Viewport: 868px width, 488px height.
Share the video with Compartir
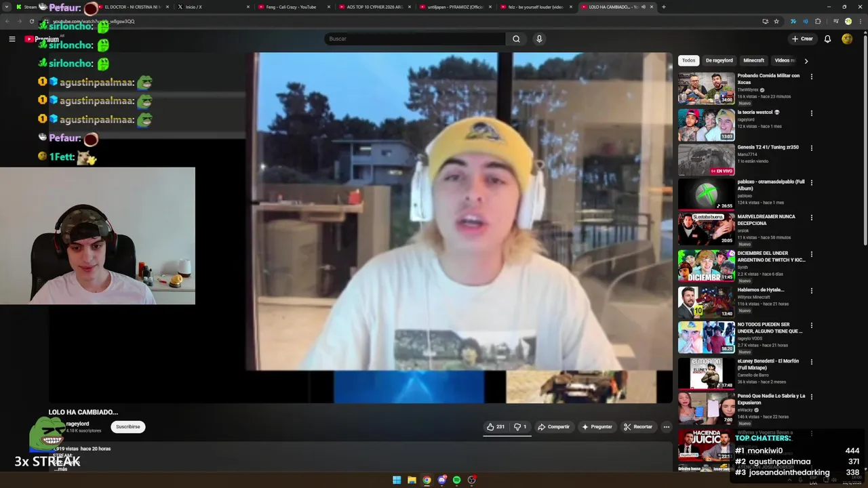click(x=553, y=427)
